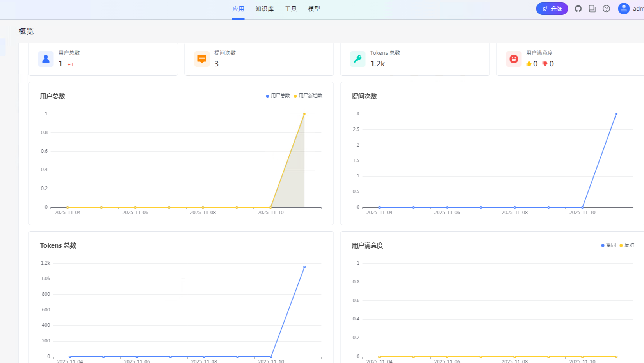Click the peak data point in 提问次数 chart
The width and height of the screenshot is (644, 363).
616,114
